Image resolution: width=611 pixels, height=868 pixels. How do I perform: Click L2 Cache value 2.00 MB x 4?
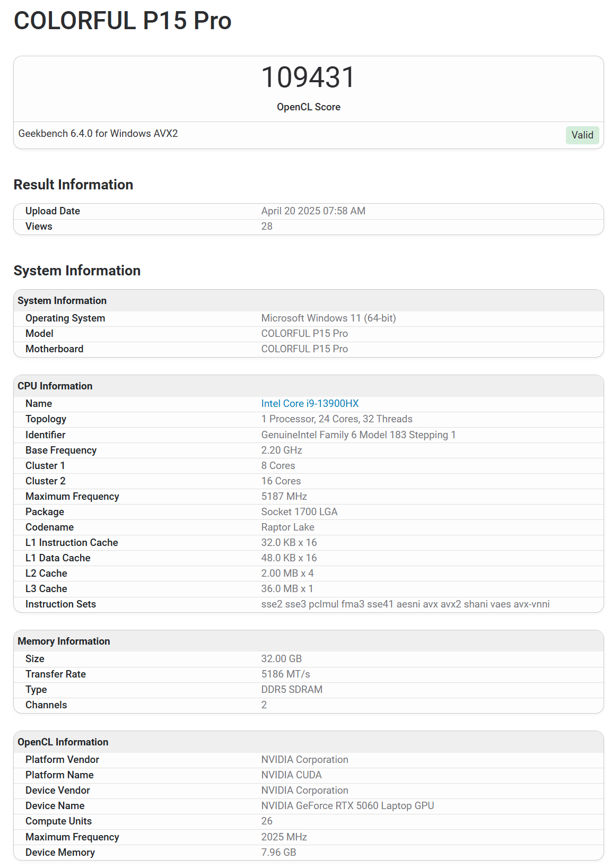[287, 574]
